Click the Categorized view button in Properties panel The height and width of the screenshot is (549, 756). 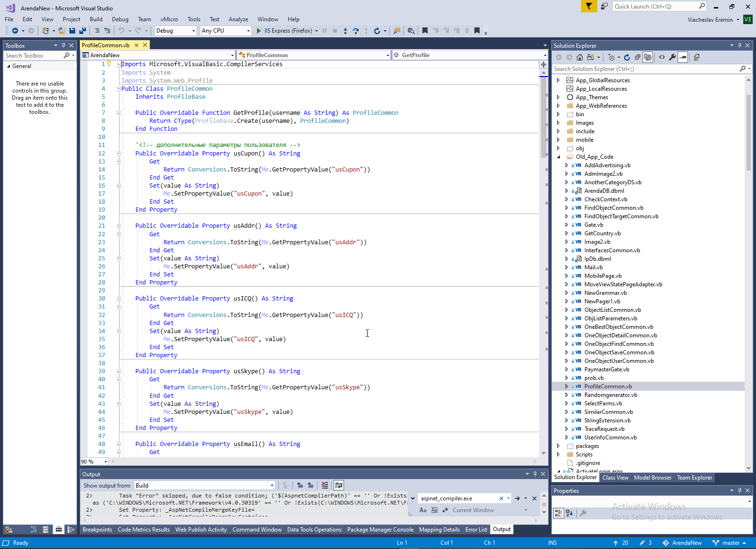pyautogui.click(x=558, y=513)
